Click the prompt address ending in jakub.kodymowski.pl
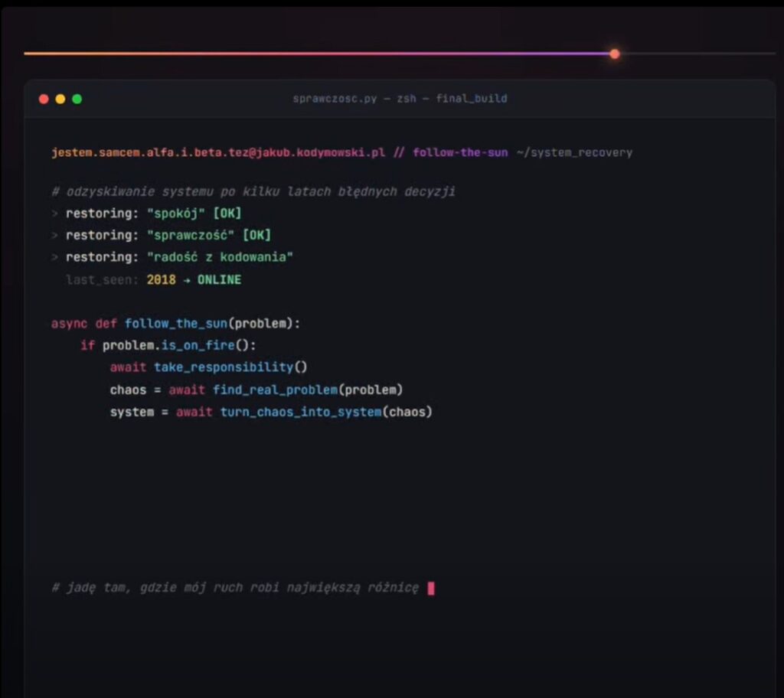The height and width of the screenshot is (698, 784). pyautogui.click(x=218, y=152)
